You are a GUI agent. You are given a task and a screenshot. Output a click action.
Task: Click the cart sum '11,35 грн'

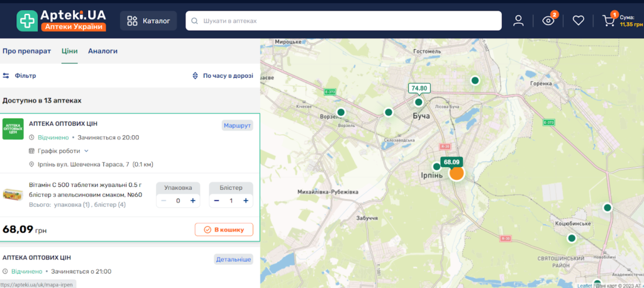tap(630, 25)
